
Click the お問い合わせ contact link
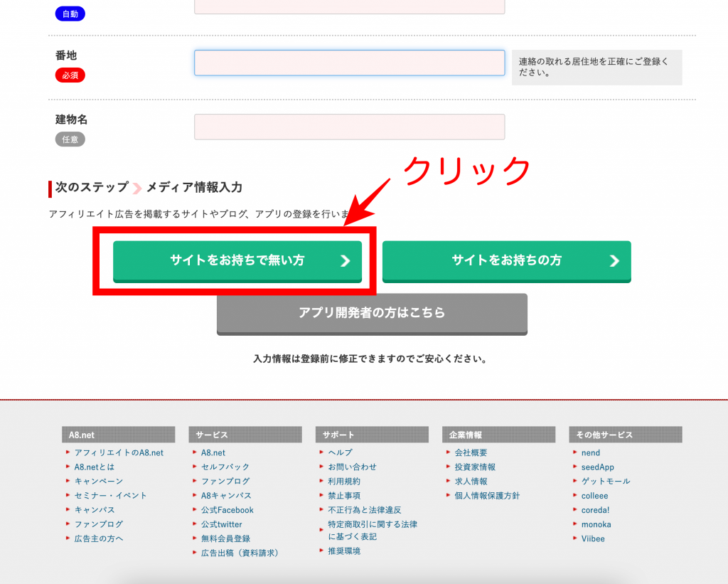[352, 467]
